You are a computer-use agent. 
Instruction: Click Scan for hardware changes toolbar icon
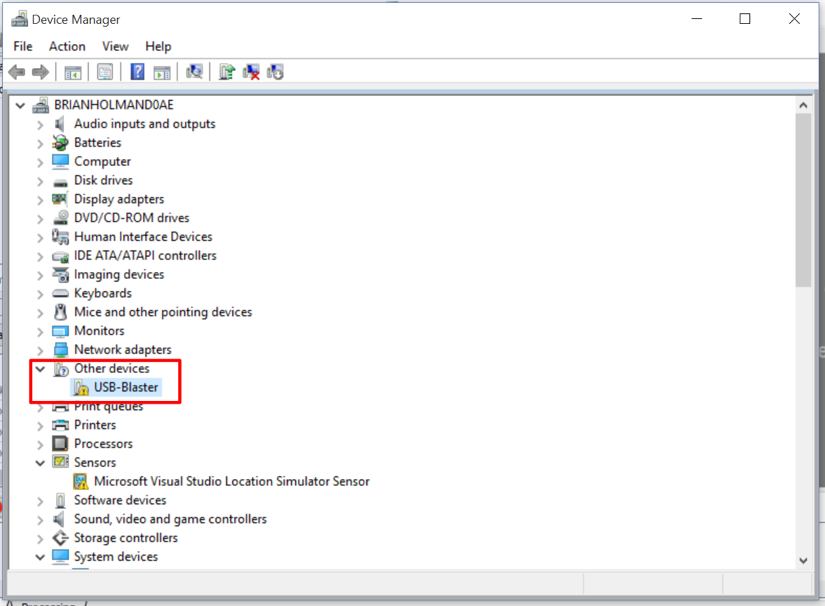pyautogui.click(x=194, y=72)
